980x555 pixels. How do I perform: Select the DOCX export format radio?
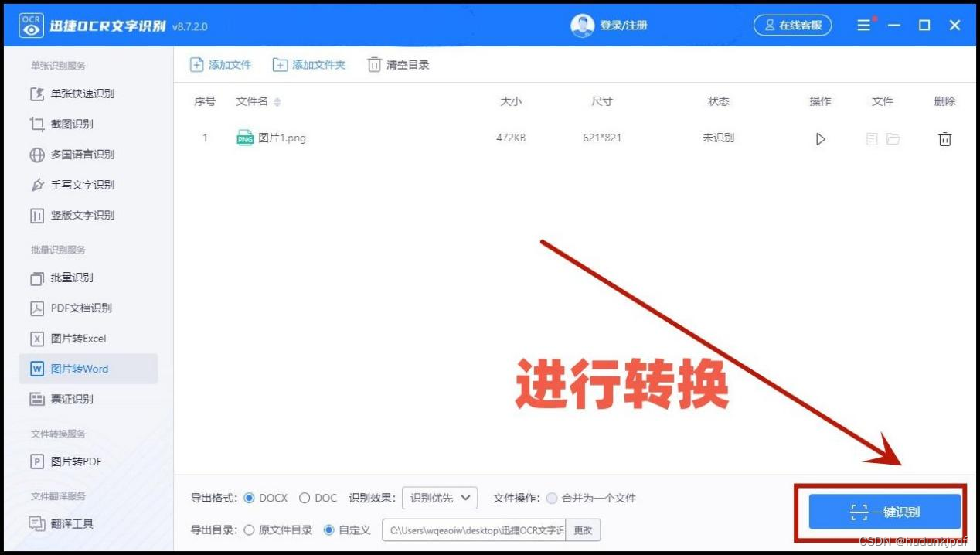pyautogui.click(x=249, y=498)
